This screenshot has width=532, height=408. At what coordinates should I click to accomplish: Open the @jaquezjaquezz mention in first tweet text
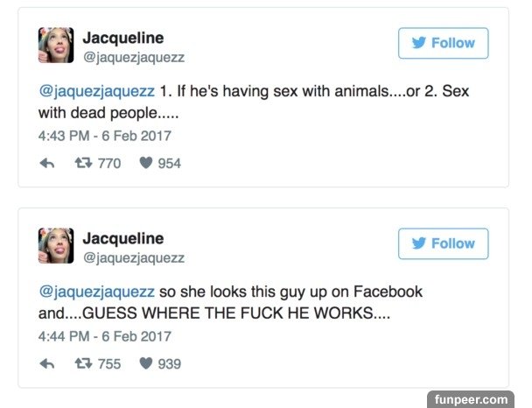[x=96, y=91]
